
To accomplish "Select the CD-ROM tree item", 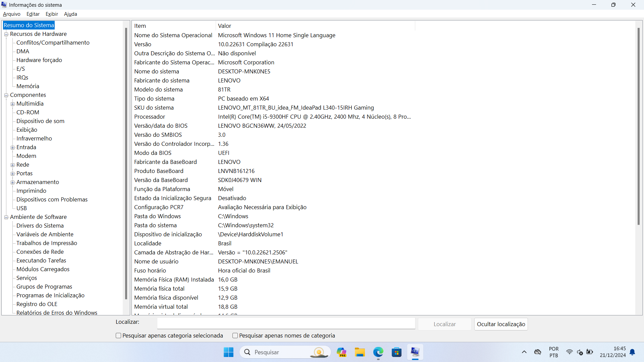I will 28,112.
